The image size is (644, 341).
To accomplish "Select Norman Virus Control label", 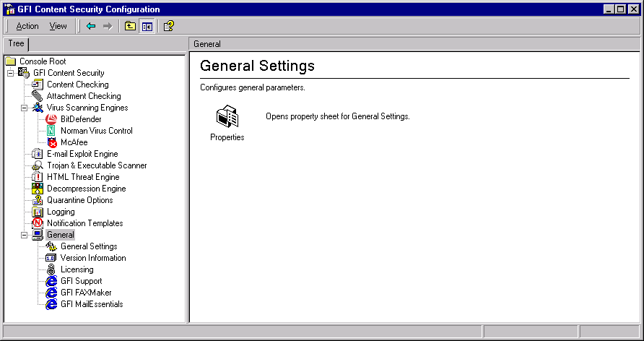I will [x=97, y=131].
